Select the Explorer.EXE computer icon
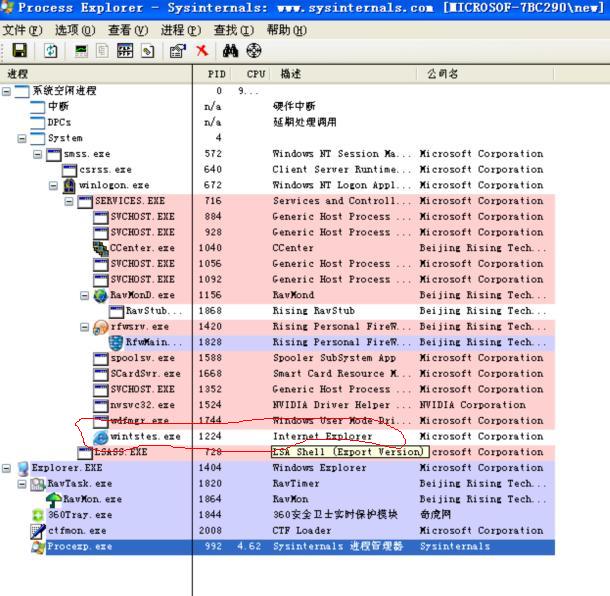Image resolution: width=610 pixels, height=596 pixels. click(23, 468)
